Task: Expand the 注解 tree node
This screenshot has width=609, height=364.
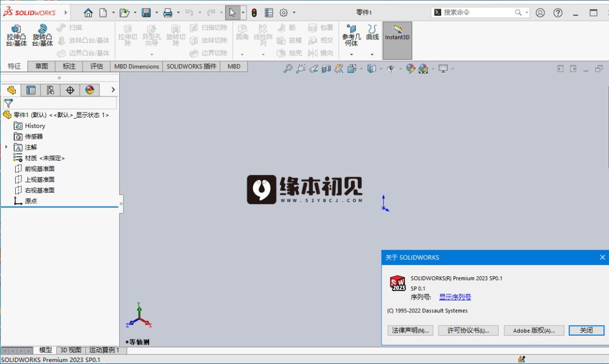Action: pos(7,147)
